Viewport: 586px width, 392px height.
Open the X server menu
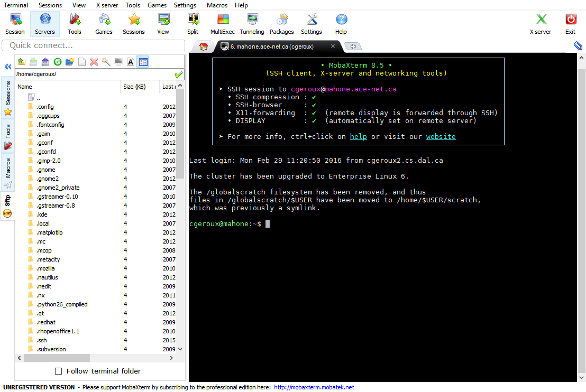point(107,5)
